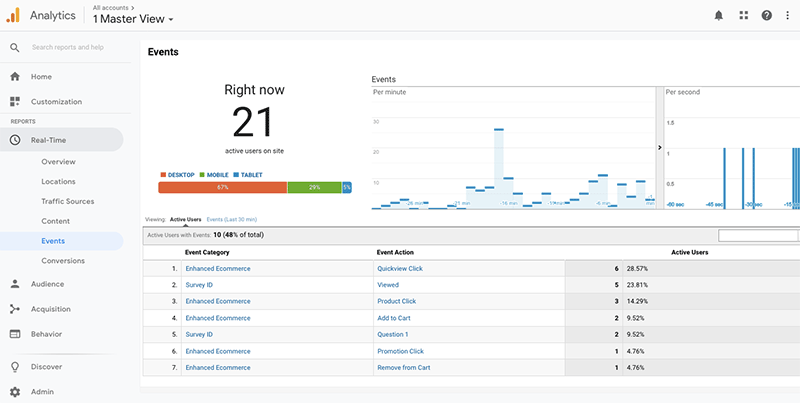Viewport: 800px width, 403px height.
Task: Open the Locations report
Action: click(58, 182)
